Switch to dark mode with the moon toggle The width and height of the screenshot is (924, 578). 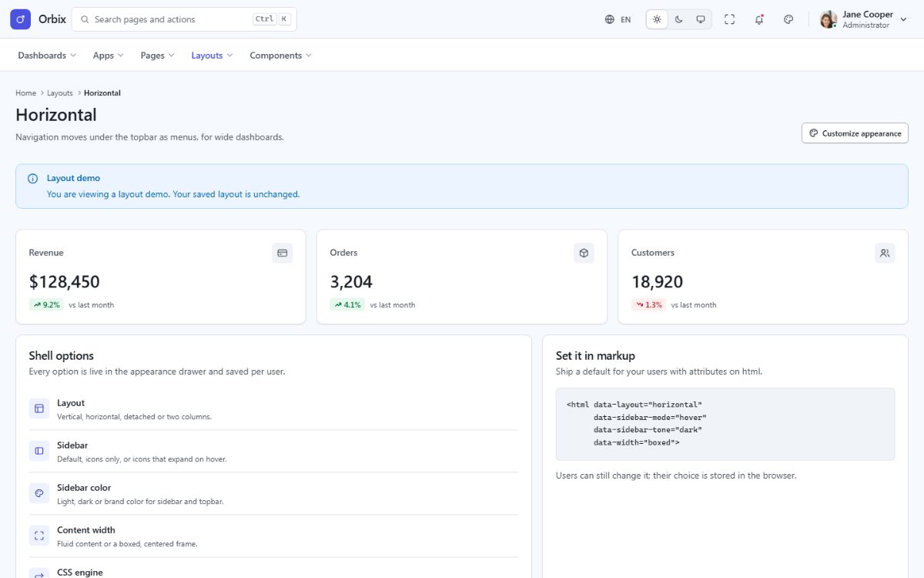(x=679, y=19)
